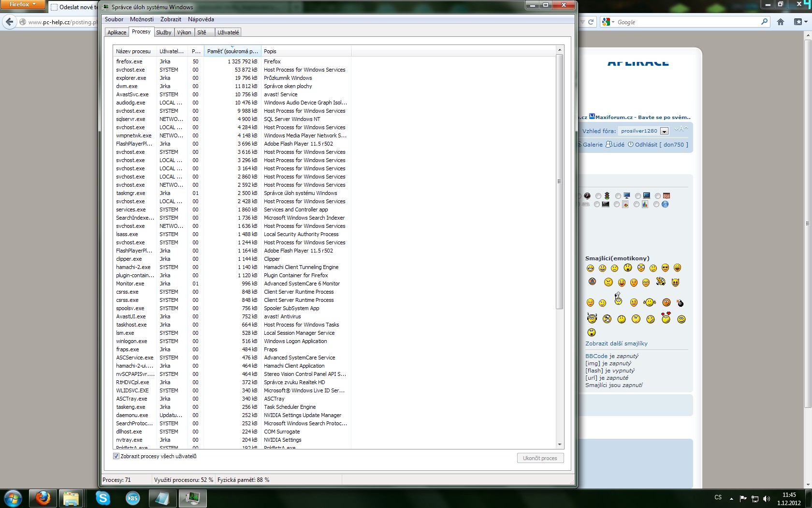Open Windows Explorer from the taskbar
The height and width of the screenshot is (508, 812).
[x=71, y=498]
